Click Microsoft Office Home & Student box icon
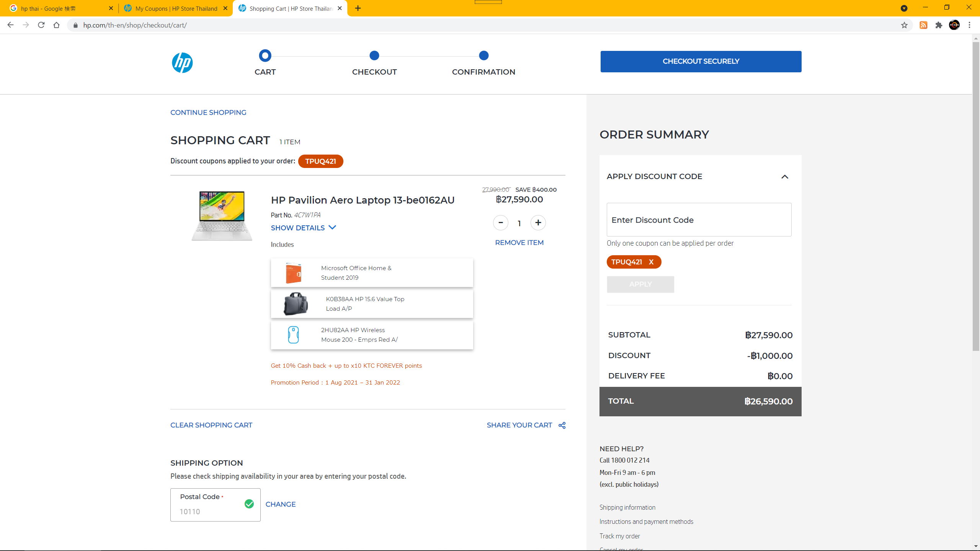The height and width of the screenshot is (551, 980). point(294,273)
